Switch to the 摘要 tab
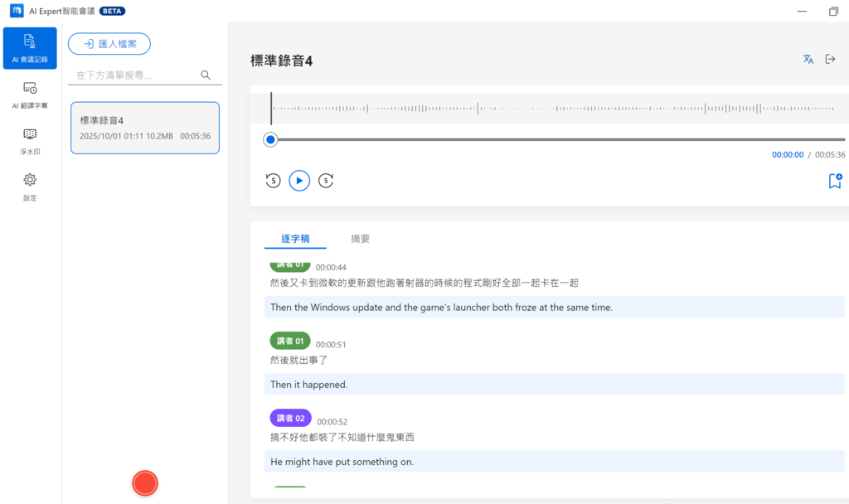Viewport: 849px width, 504px height. 360,239
